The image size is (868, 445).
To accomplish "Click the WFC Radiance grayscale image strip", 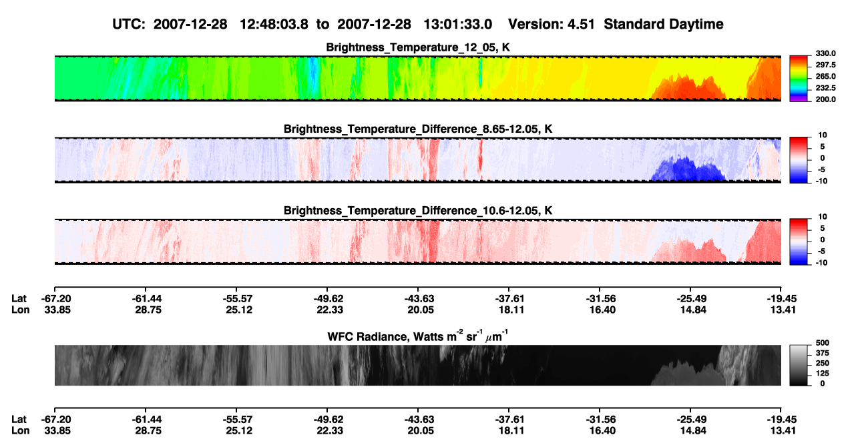I will click(x=417, y=366).
